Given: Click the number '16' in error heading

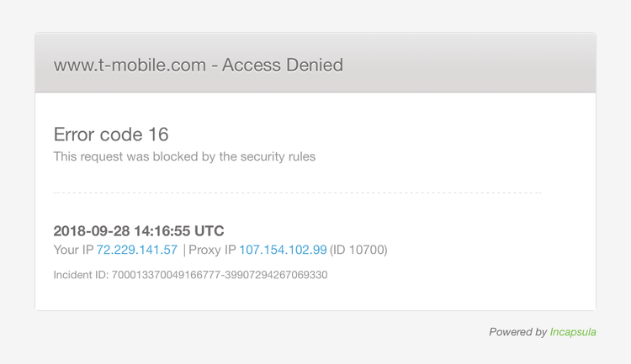Looking at the screenshot, I should (158, 135).
